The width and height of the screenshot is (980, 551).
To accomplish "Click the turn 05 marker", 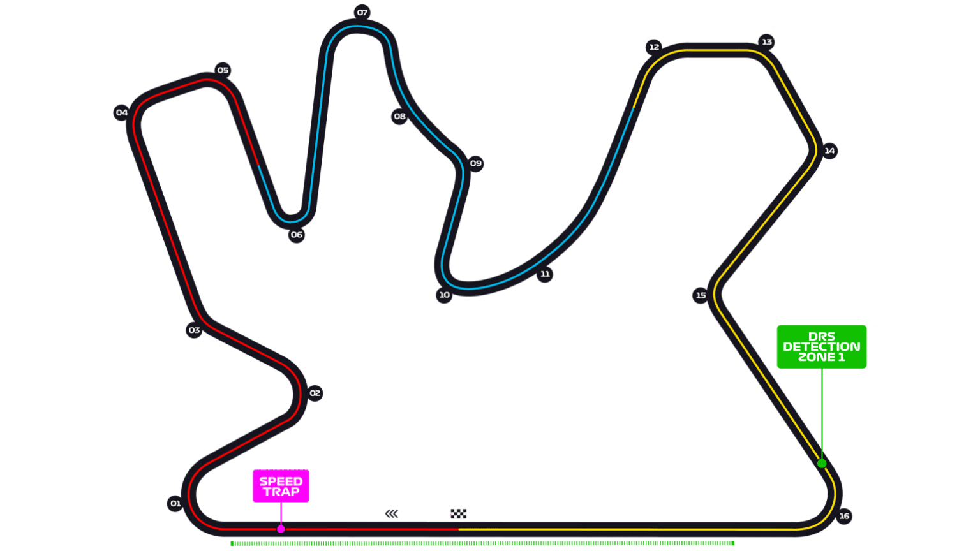I will 223,70.
